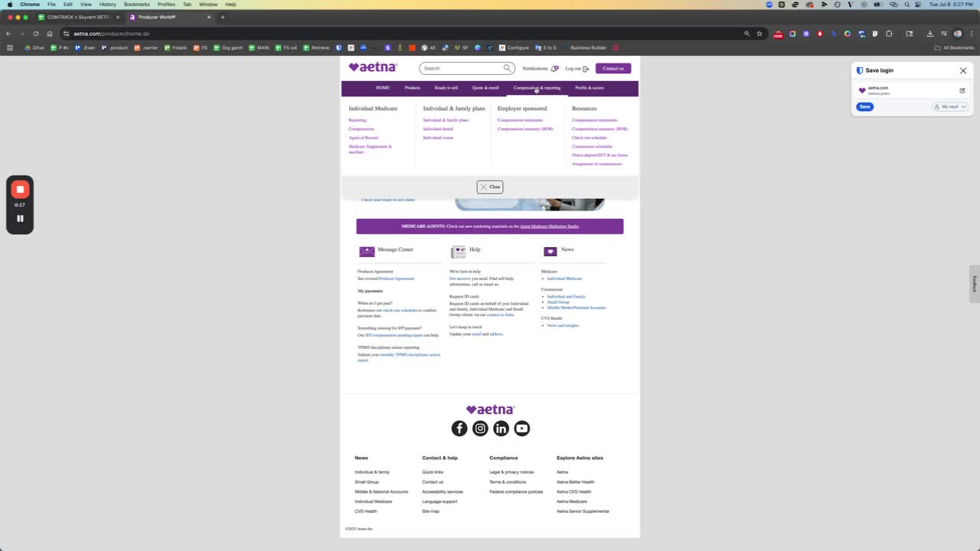Open the Notifications bell icon
980x551 pixels.
(x=554, y=69)
